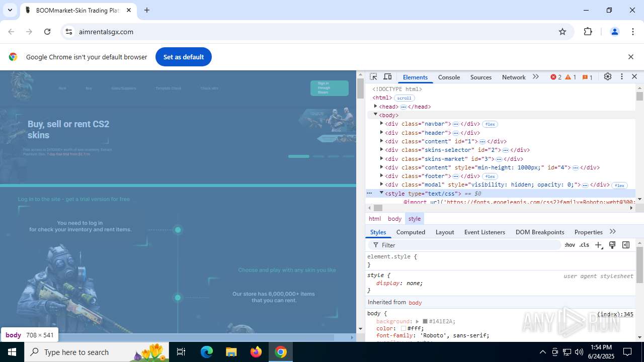The height and width of the screenshot is (362, 644).
Task: Expand the skins-selector div node
Action: [381, 149]
